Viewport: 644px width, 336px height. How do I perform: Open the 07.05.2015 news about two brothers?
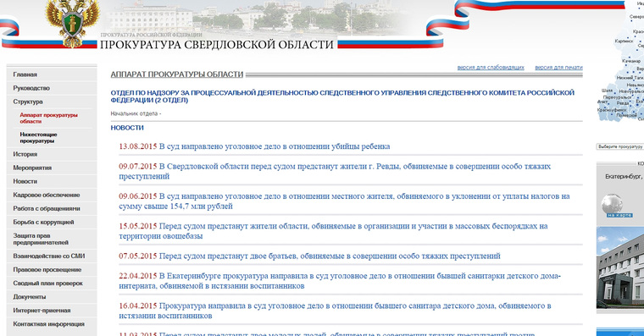pyautogui.click(x=309, y=256)
